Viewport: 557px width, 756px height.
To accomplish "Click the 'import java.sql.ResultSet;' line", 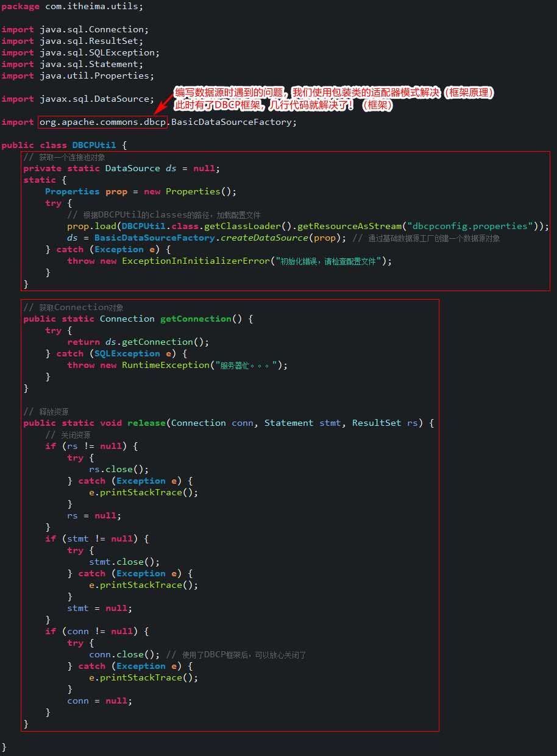I will click(x=73, y=41).
